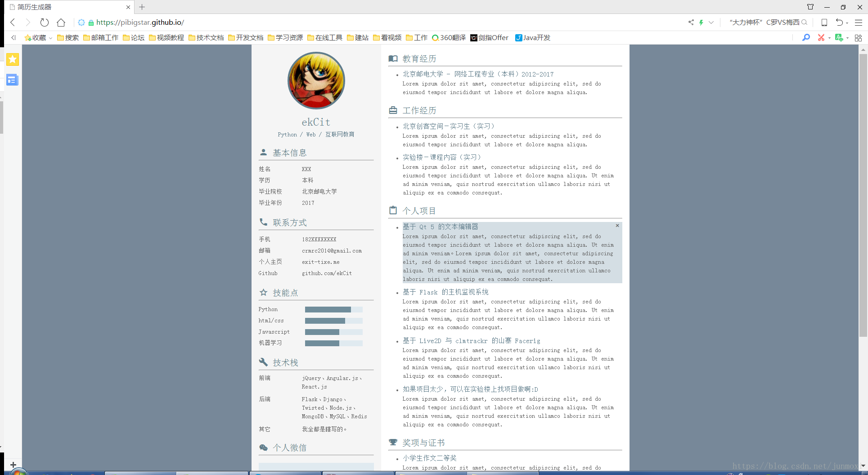Click the 小学生作文二等奖 award title
The width and height of the screenshot is (868, 475).
429,458
